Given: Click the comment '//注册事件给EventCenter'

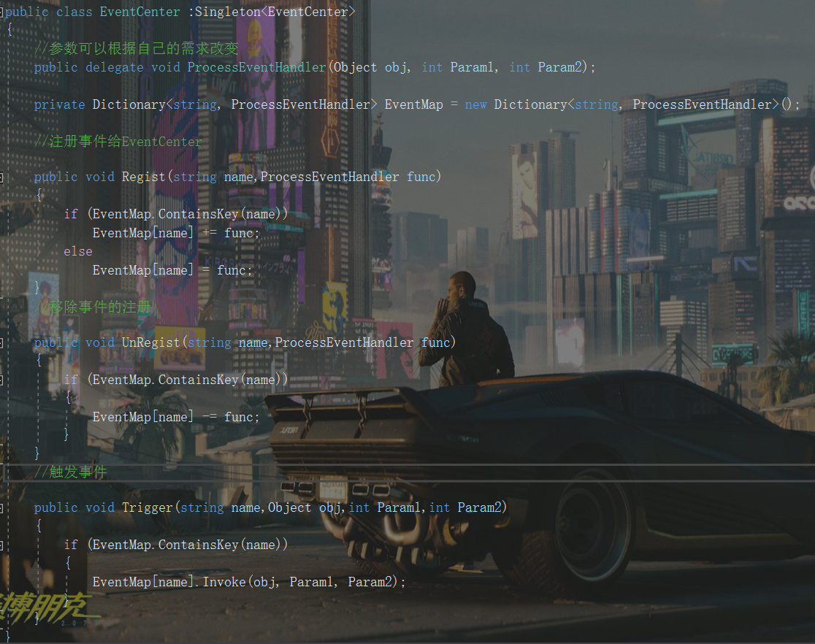Looking at the screenshot, I should click(x=118, y=142).
